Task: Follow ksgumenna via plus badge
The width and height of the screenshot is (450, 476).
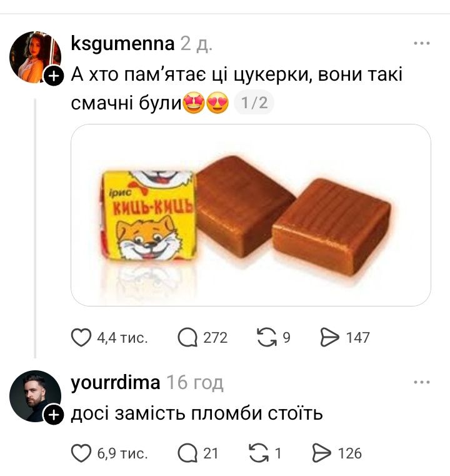Action: 54,76
